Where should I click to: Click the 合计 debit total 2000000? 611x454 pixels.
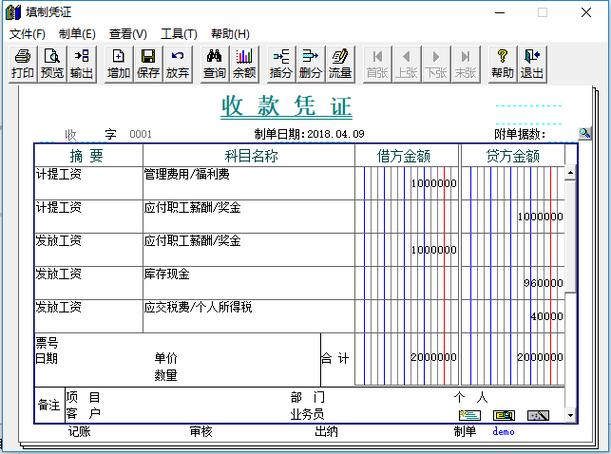point(407,359)
